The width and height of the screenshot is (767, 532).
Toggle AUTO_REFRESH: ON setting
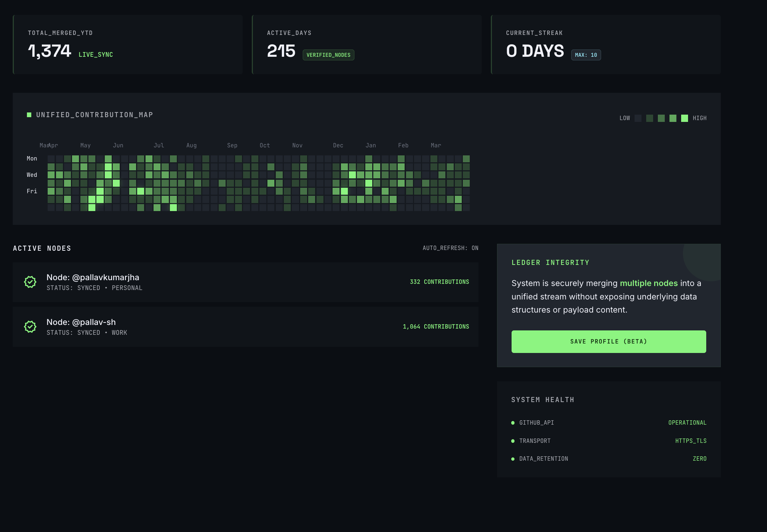pyautogui.click(x=450, y=248)
